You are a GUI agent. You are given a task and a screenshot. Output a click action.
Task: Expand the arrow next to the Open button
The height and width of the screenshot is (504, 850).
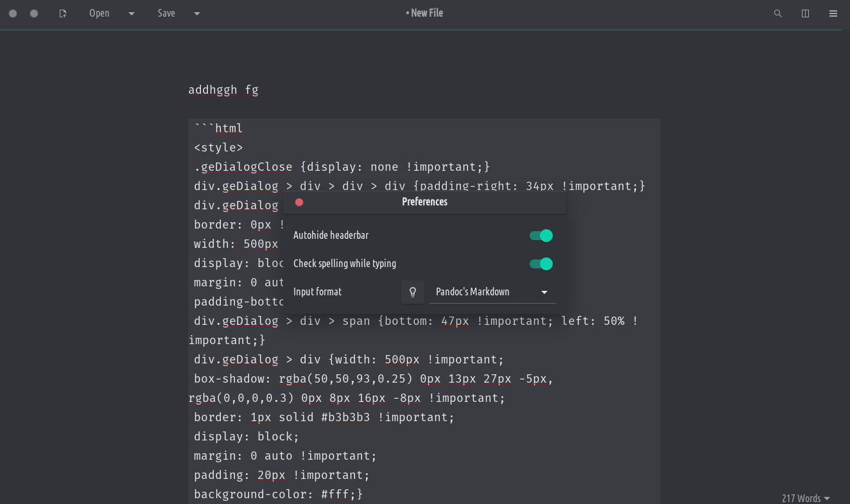point(132,13)
